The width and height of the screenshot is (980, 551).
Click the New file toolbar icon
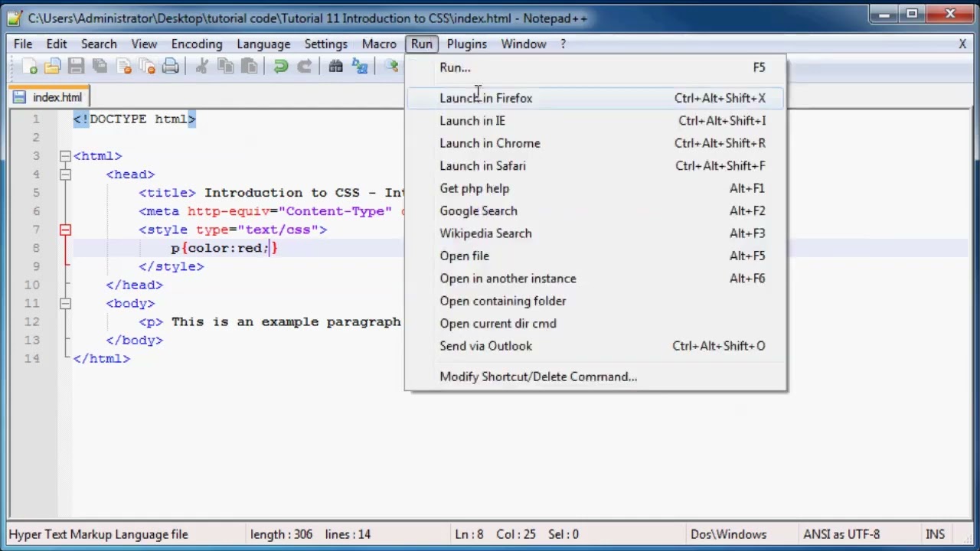(x=29, y=67)
